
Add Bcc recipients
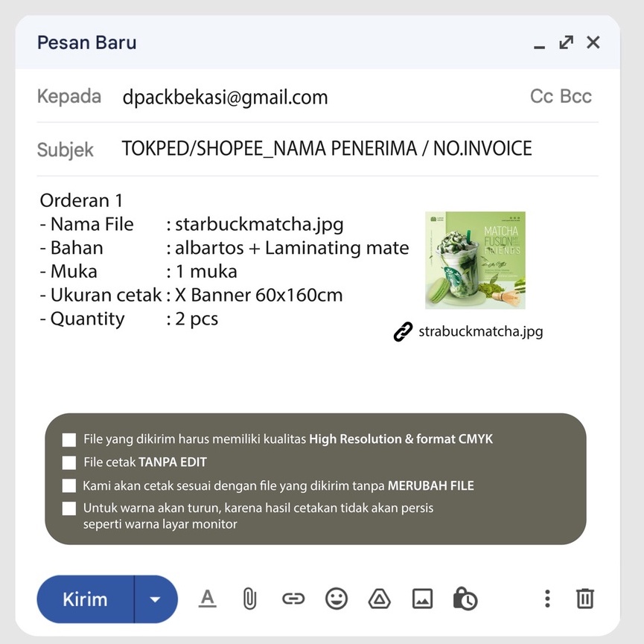coord(576,97)
